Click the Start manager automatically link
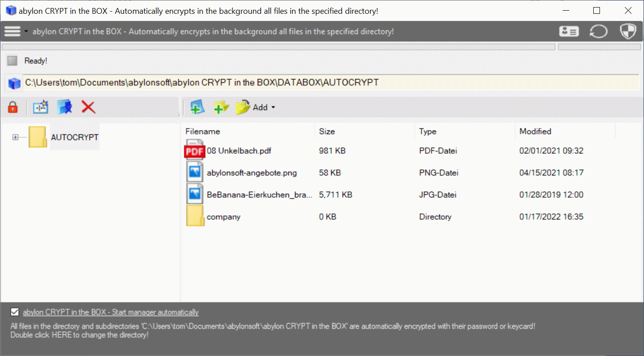This screenshot has height=356, width=644. click(111, 312)
